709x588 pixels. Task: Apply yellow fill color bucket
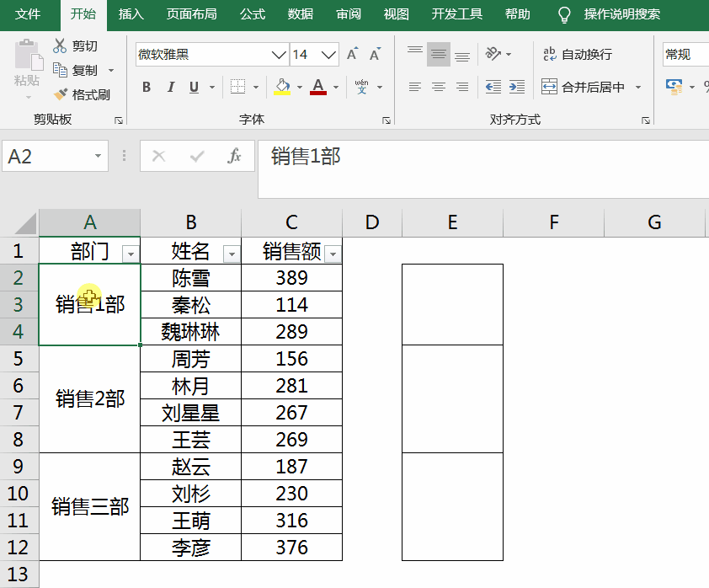282,87
